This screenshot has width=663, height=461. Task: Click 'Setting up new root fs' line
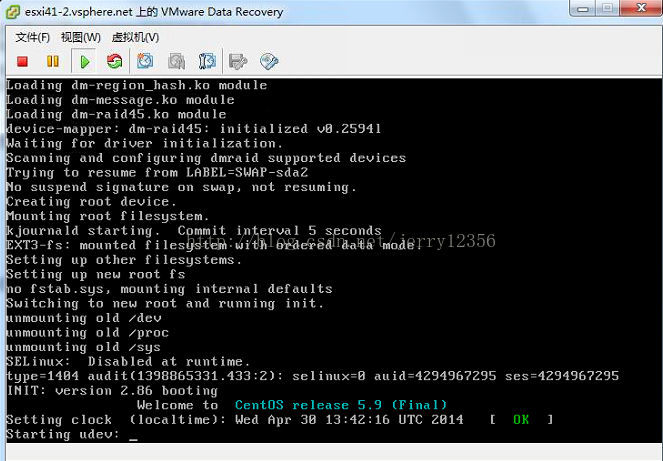96,274
